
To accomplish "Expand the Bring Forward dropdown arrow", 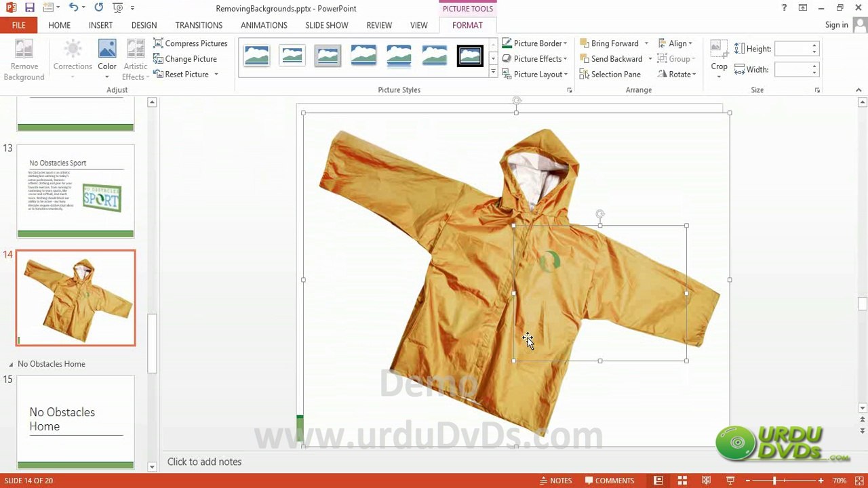I will pyautogui.click(x=646, y=43).
